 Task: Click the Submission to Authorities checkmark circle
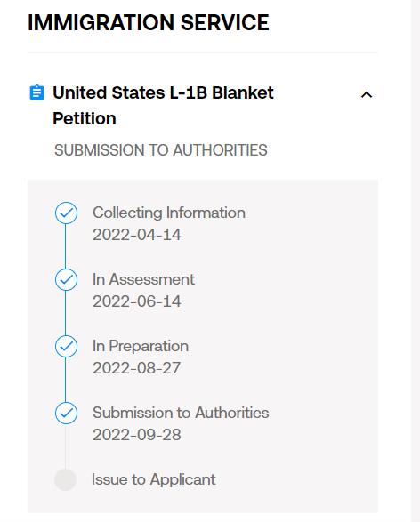tap(66, 414)
